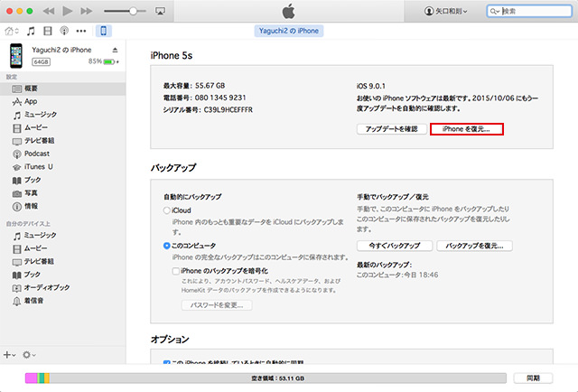The width and height of the screenshot is (578, 392).
Task: Click the バックアップを復元... button
Action: pos(474,246)
